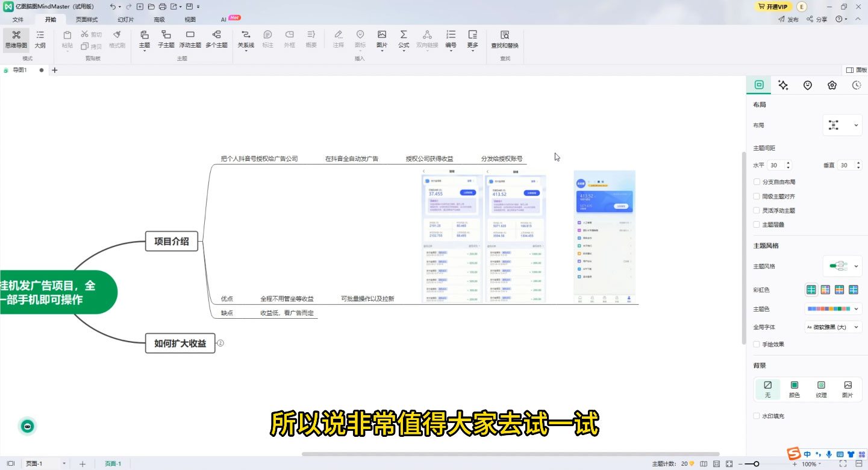Screen dimensions: 868x470
Task: Expand the 全局字体 font dropdown
Action: coord(833,327)
